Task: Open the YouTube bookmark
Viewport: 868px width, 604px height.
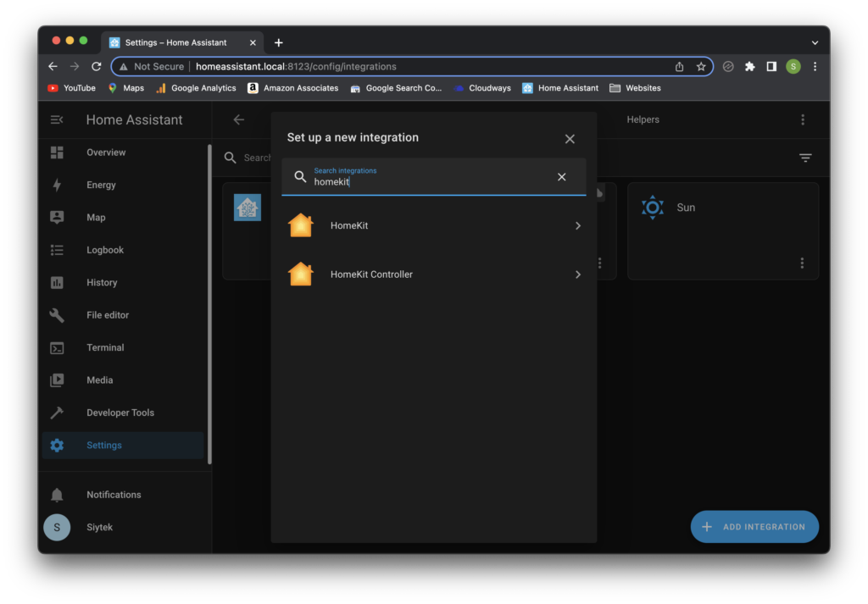Action: 72,88
